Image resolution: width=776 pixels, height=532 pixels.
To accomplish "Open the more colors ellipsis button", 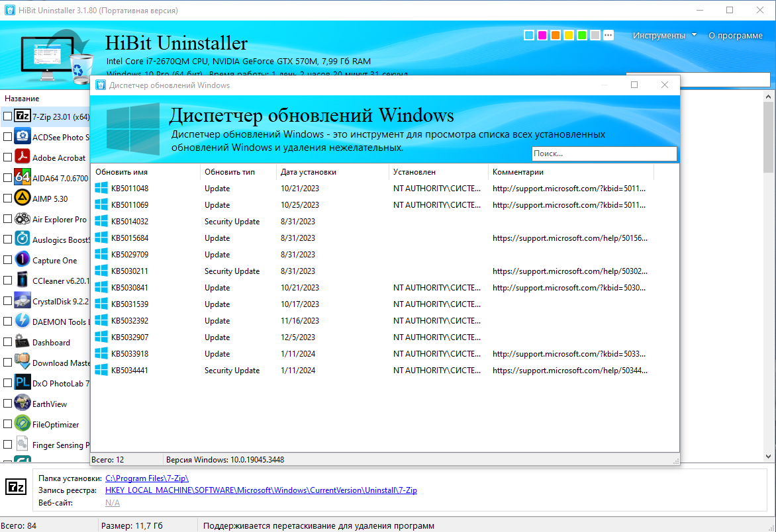I will pos(608,34).
